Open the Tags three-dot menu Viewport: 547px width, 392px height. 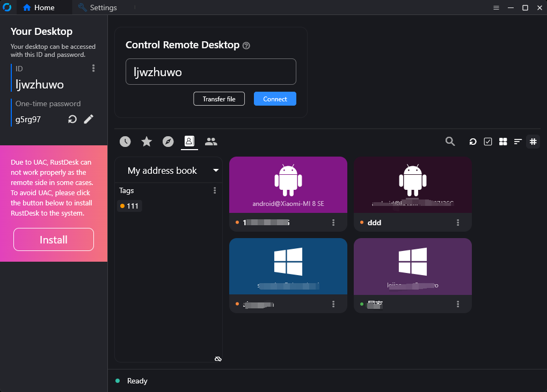point(215,190)
